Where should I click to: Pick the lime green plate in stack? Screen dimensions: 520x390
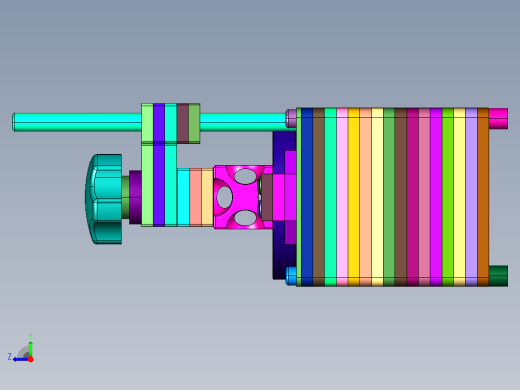click(448, 197)
